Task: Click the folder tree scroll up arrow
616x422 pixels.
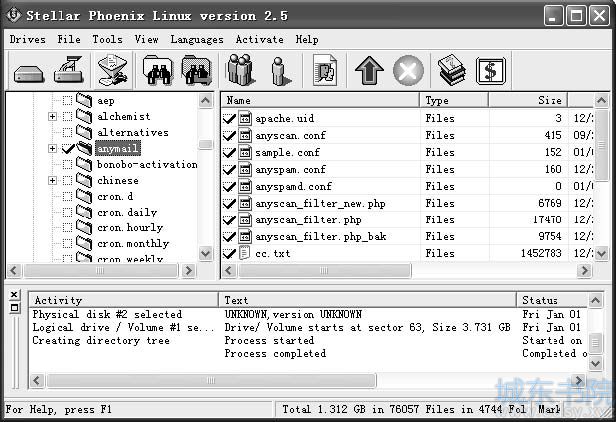Action: coord(205,101)
